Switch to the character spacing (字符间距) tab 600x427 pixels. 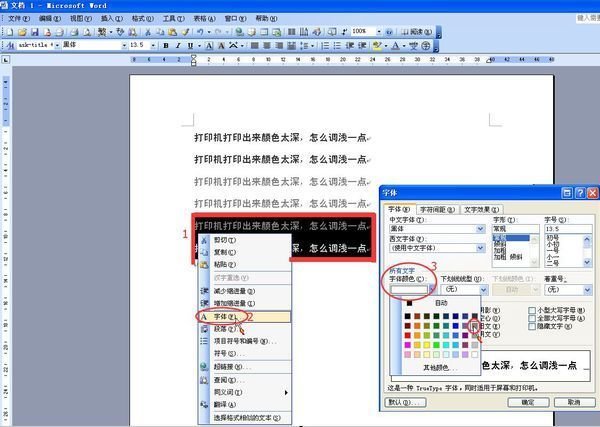[x=436, y=209]
